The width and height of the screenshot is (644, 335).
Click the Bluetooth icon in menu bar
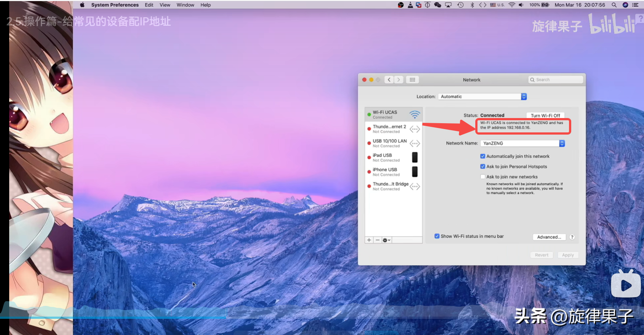point(472,5)
